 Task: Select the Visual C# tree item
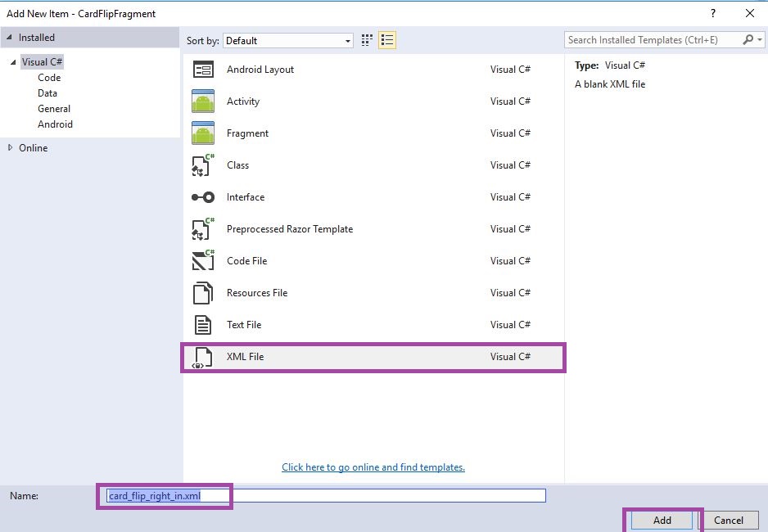pos(42,62)
